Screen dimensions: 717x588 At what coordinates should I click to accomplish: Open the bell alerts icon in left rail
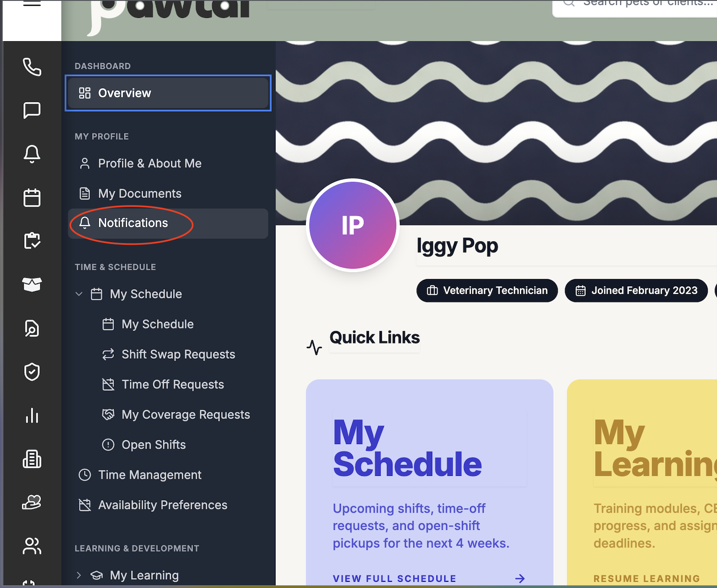32,154
